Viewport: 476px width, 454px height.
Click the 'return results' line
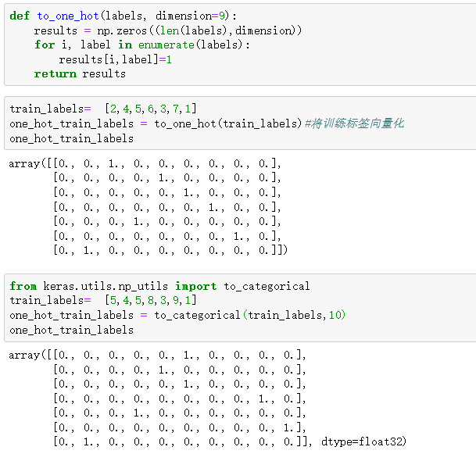click(80, 73)
